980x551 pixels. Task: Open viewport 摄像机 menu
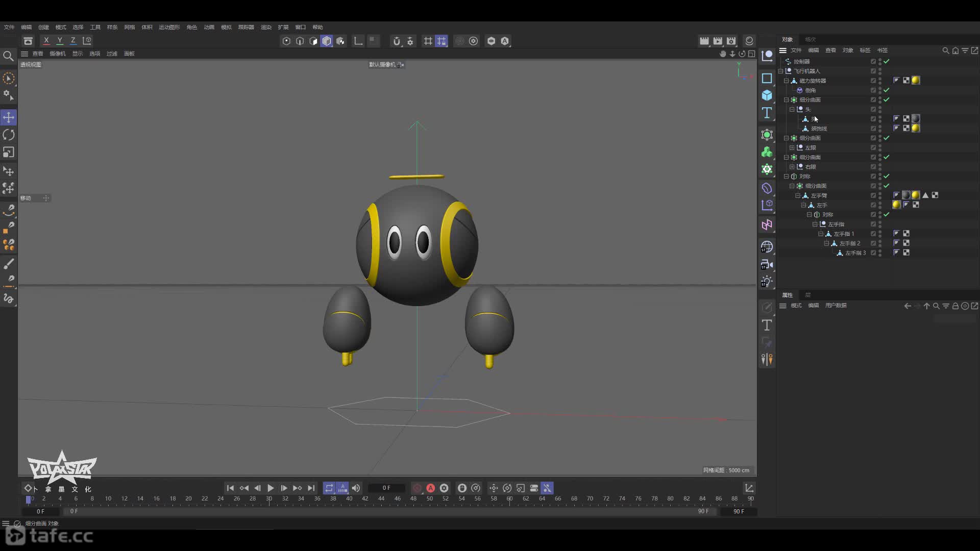(57, 54)
